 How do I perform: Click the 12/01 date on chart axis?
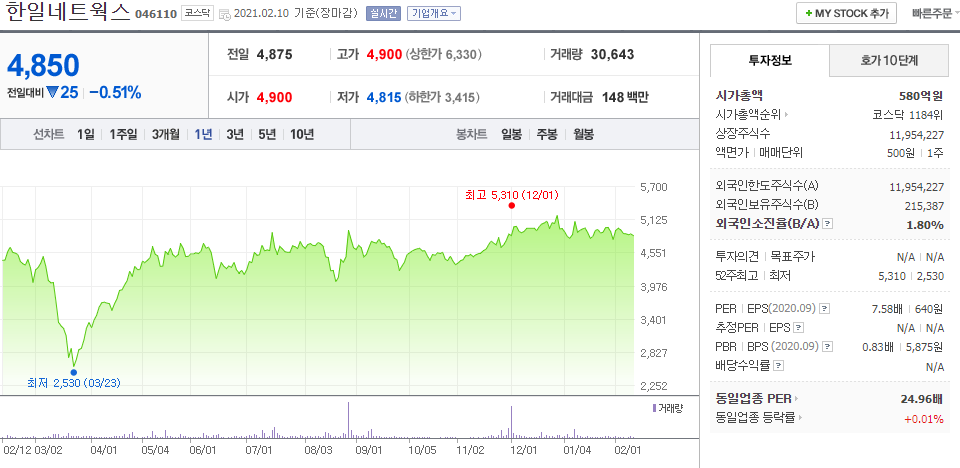[x=524, y=450]
